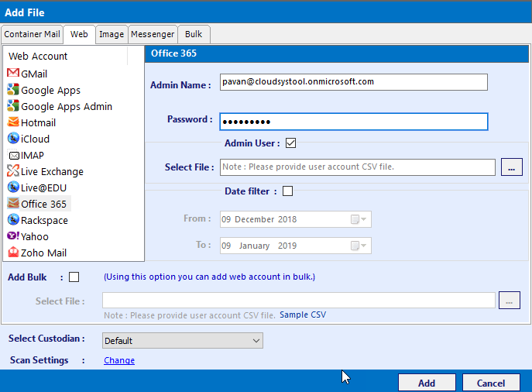532x392 pixels.
Task: Choose Hotmail from the account list
Action: pos(39,122)
